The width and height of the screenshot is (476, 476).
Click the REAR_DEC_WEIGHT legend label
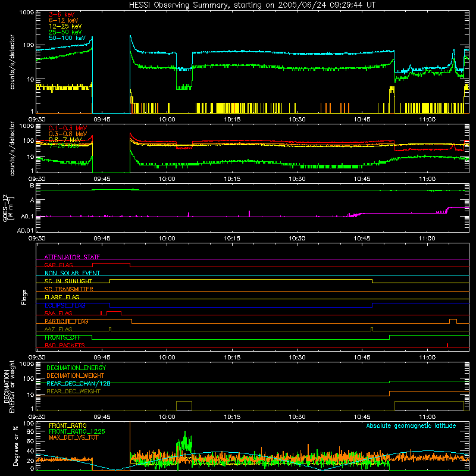(x=73, y=392)
